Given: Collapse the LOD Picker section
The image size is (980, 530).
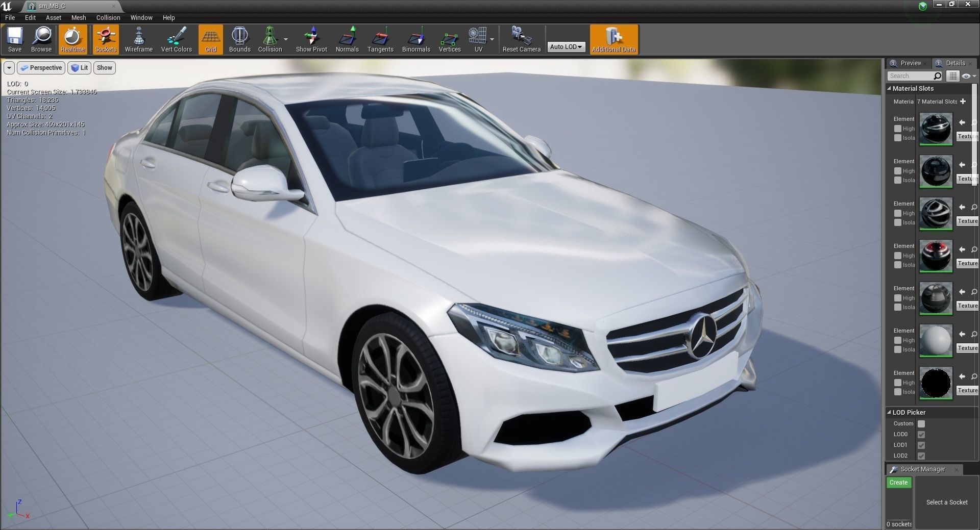Looking at the screenshot, I should click(889, 412).
